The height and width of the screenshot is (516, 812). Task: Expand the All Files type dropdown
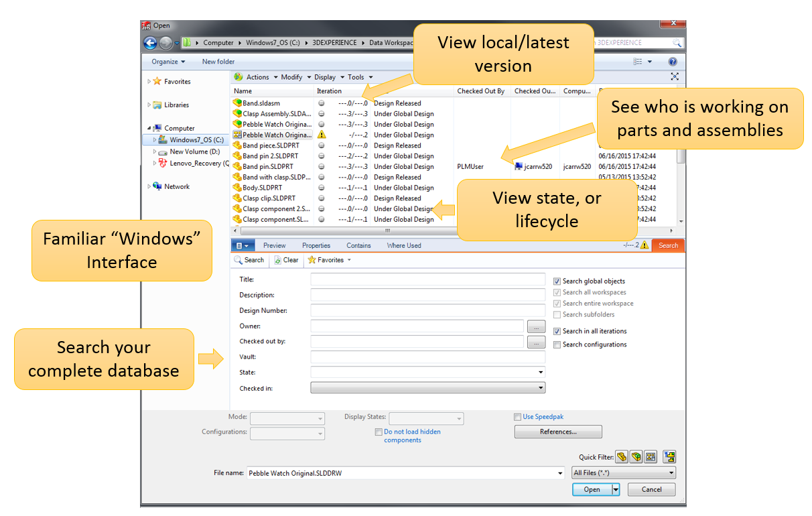coord(671,473)
